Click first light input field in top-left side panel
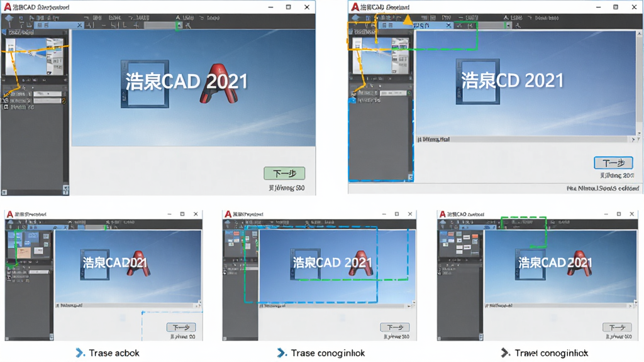 click(x=47, y=94)
